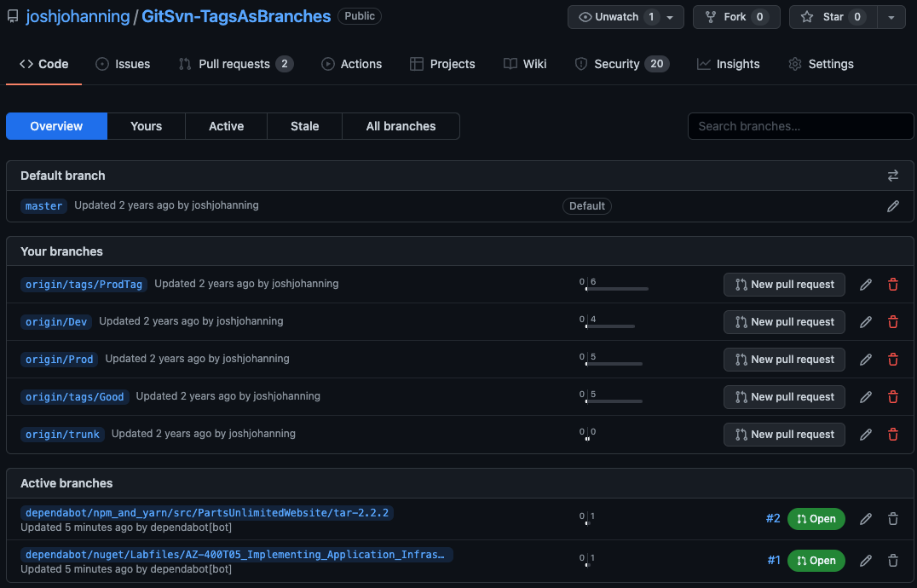Click trash icon for origin/trunk branch

[x=892, y=435]
